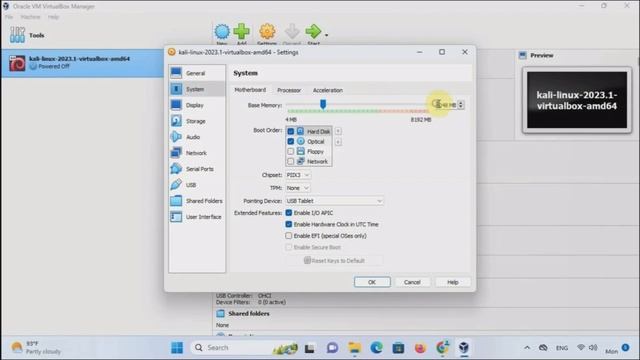Click Cancel in Settings dialog
640x360 pixels.
point(412,282)
